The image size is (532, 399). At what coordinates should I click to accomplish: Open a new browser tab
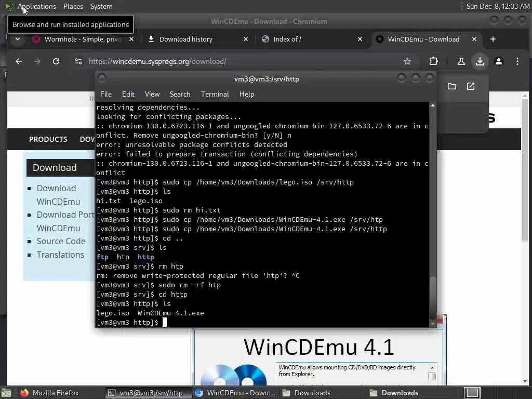click(x=493, y=39)
